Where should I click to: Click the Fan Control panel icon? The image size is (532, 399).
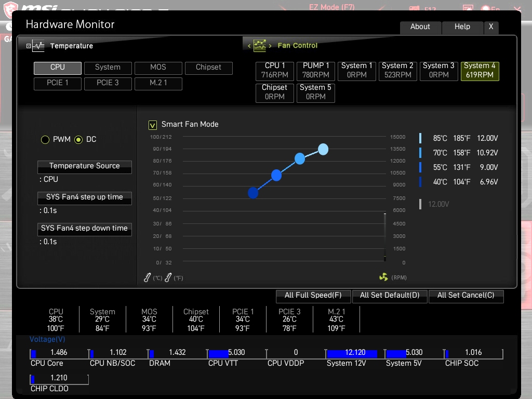[x=260, y=46]
